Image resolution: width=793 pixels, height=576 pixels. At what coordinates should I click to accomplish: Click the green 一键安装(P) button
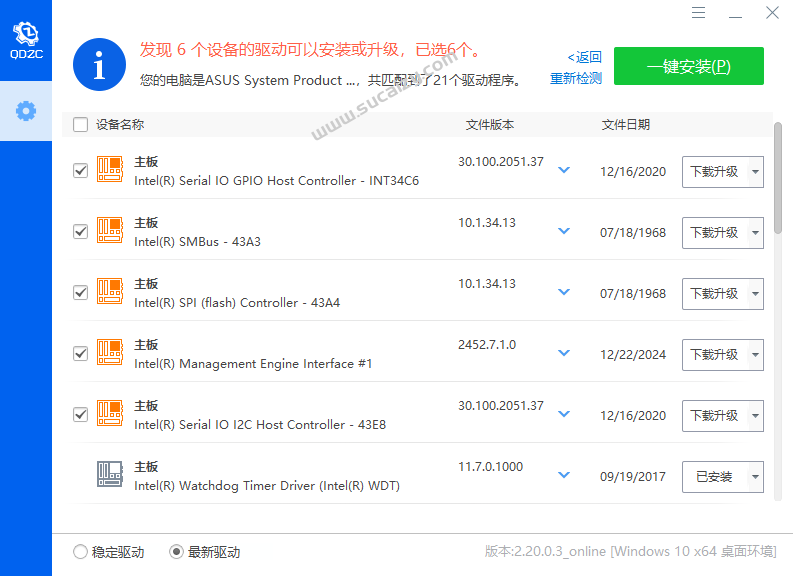[688, 67]
